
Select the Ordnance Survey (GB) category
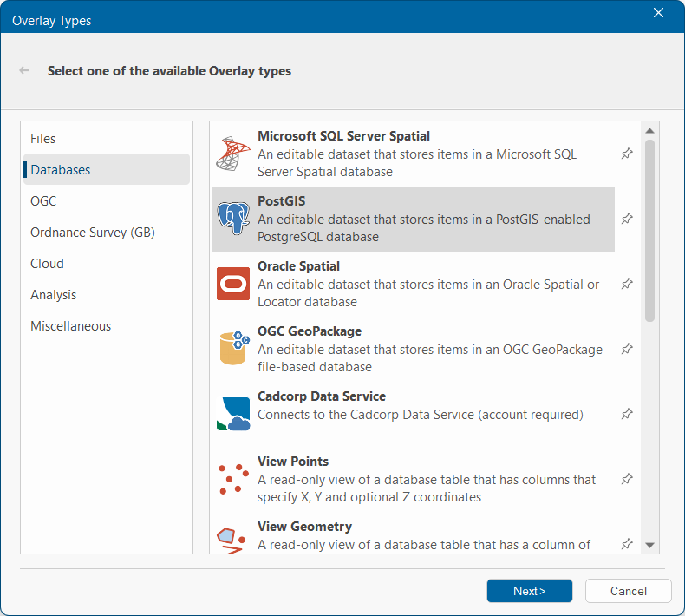pos(93,233)
